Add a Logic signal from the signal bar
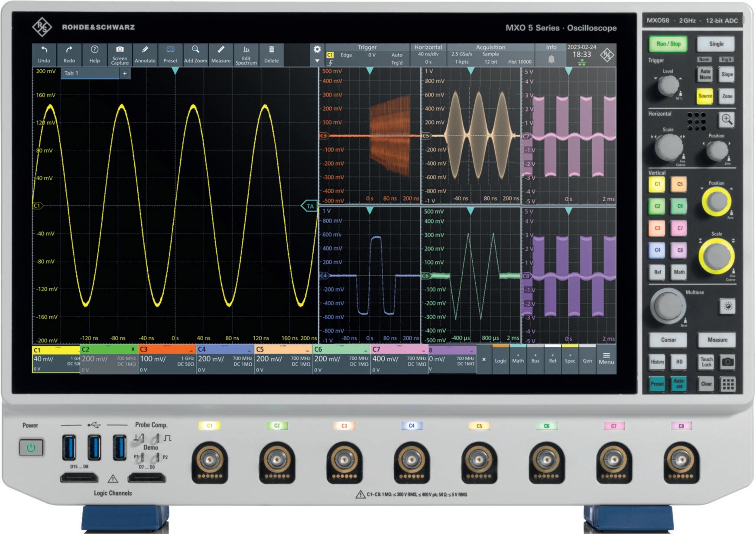Screen dimensions: 756x534 (500, 358)
